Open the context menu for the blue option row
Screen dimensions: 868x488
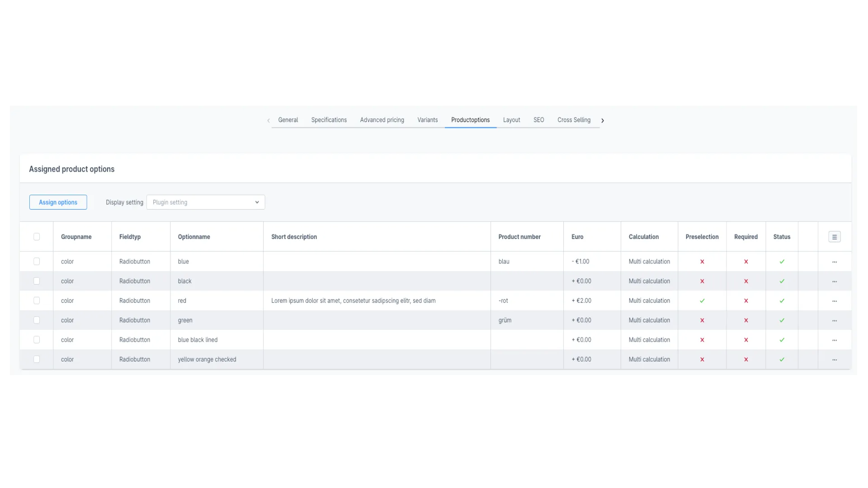click(835, 261)
